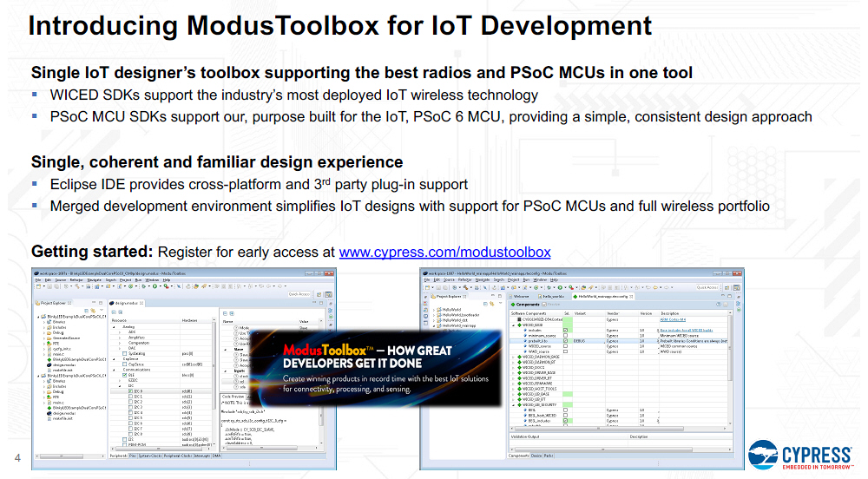Click External Tools run icon in design.modus window

pyautogui.click(x=166, y=286)
